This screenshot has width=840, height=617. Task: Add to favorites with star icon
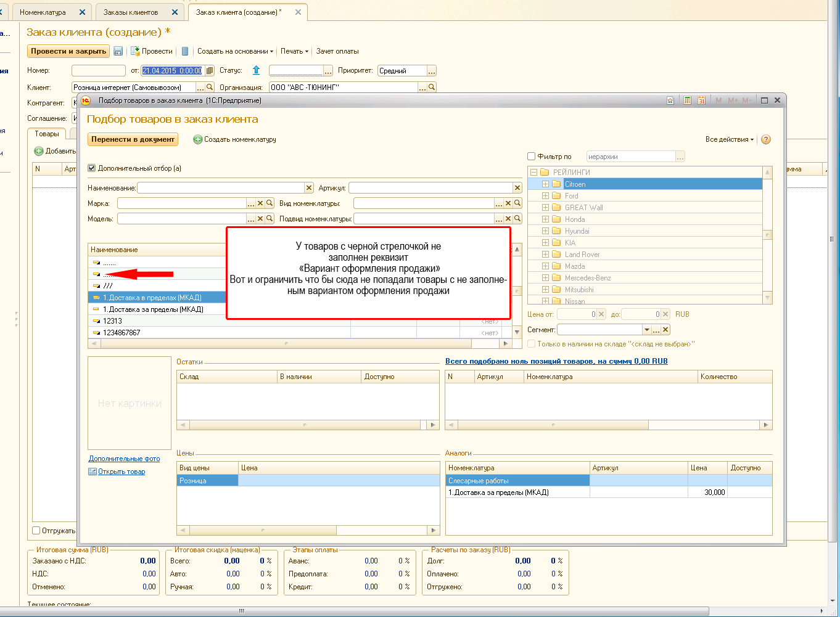[x=670, y=100]
